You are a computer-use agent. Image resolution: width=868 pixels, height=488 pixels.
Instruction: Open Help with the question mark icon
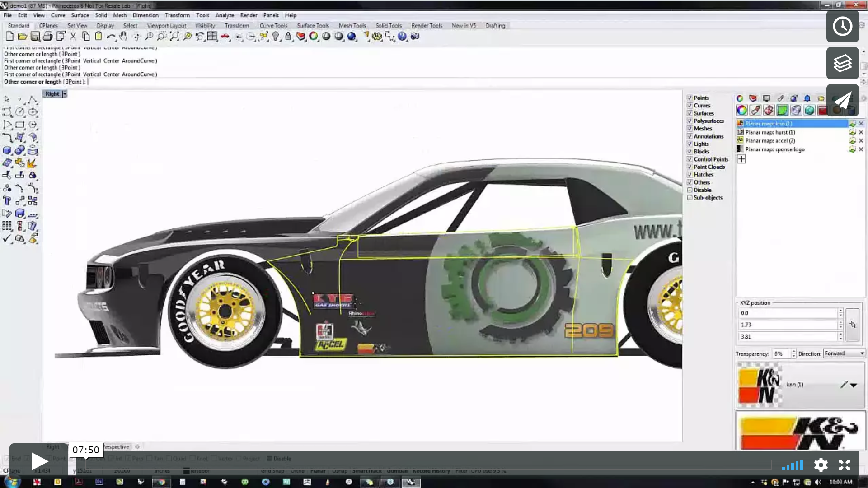click(402, 37)
